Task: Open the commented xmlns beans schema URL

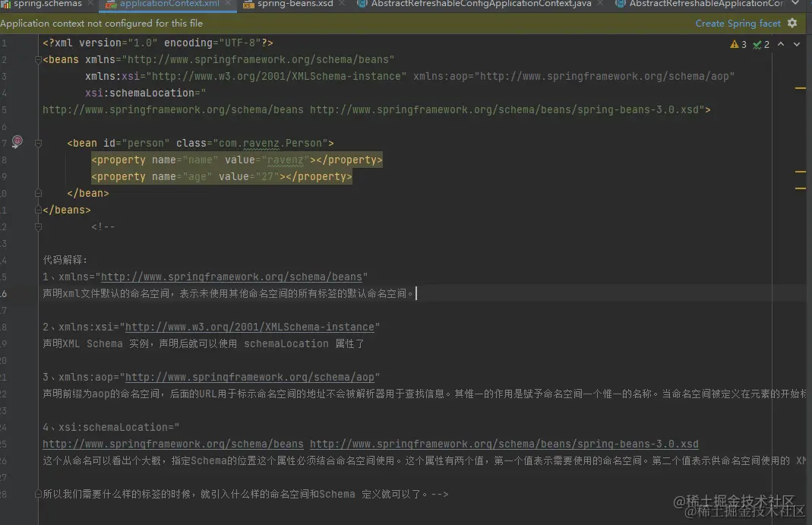Action: click(231, 277)
